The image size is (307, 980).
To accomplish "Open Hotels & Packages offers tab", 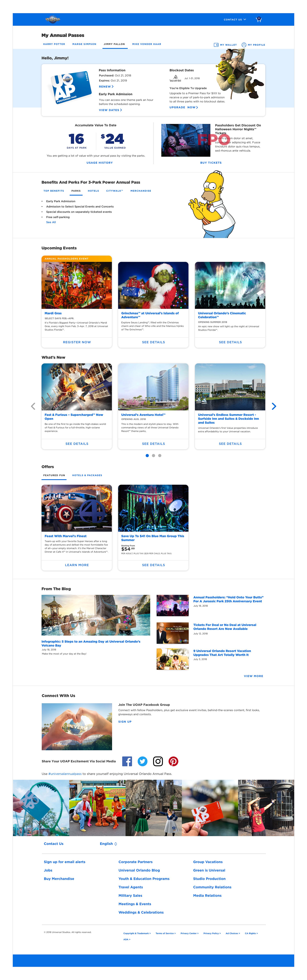I will 87,475.
